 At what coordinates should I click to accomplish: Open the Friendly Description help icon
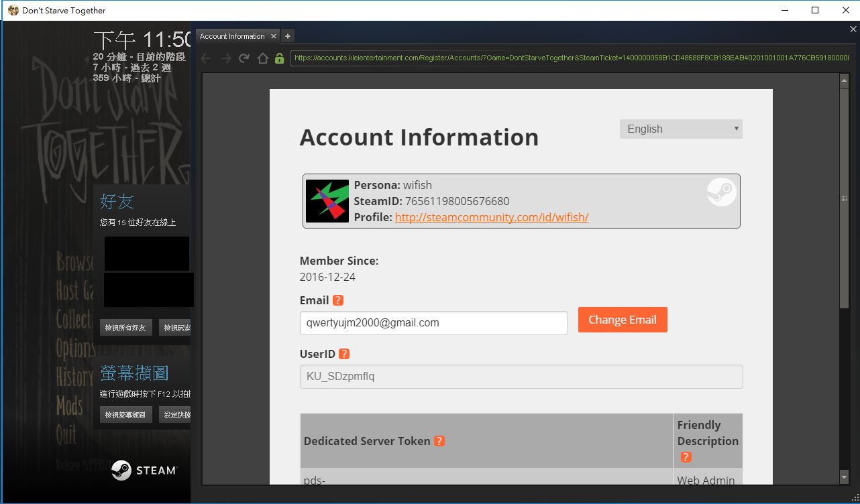tap(686, 457)
